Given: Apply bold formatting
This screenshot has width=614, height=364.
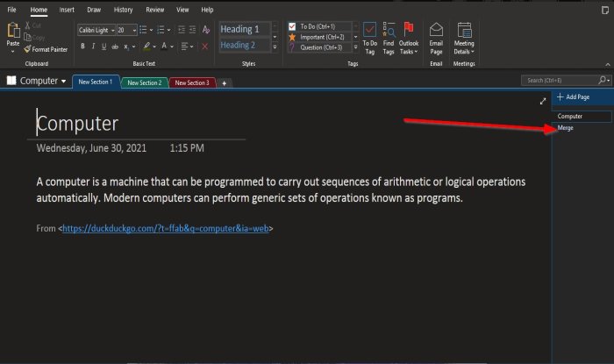Looking at the screenshot, I should 82,46.
